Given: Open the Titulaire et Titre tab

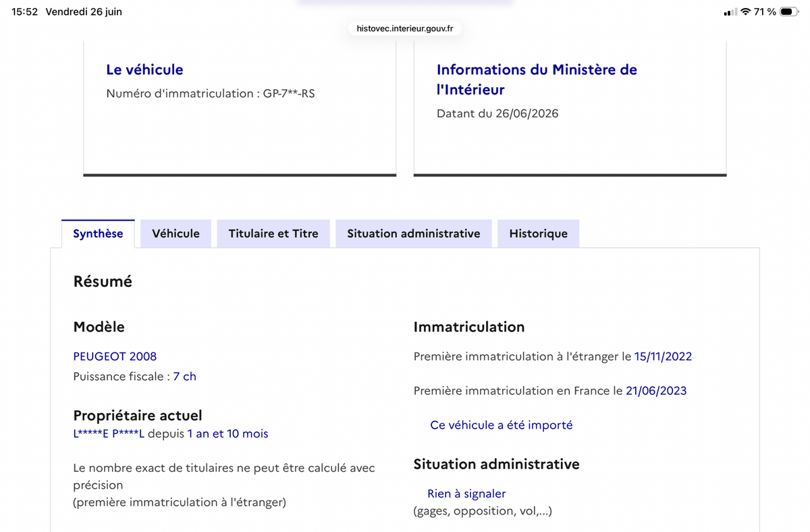Looking at the screenshot, I should coord(273,234).
